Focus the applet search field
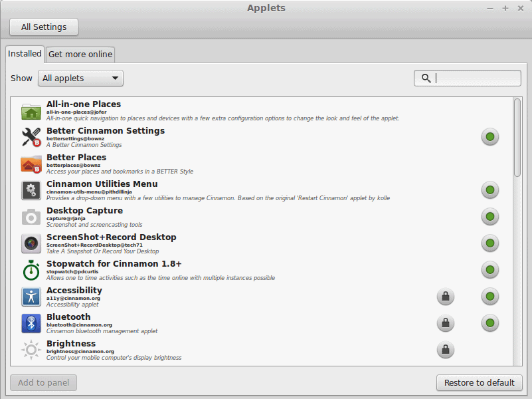The image size is (532, 399). point(467,78)
